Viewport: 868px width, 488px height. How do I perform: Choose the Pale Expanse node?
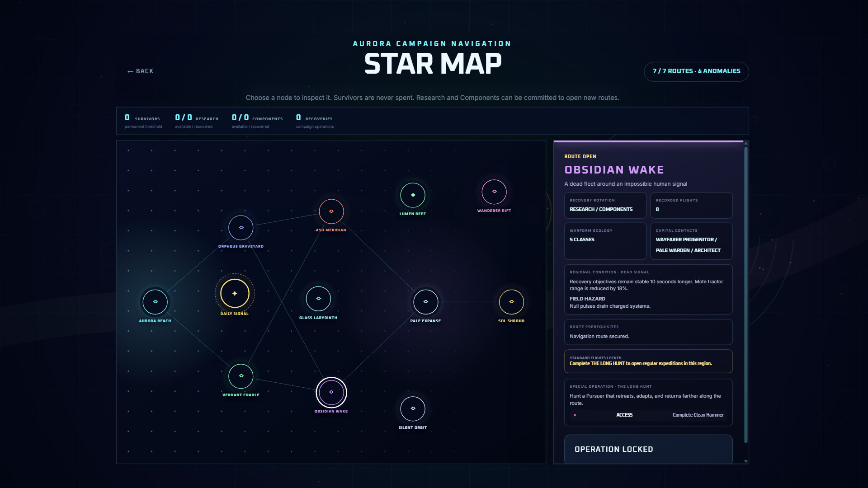tap(425, 302)
